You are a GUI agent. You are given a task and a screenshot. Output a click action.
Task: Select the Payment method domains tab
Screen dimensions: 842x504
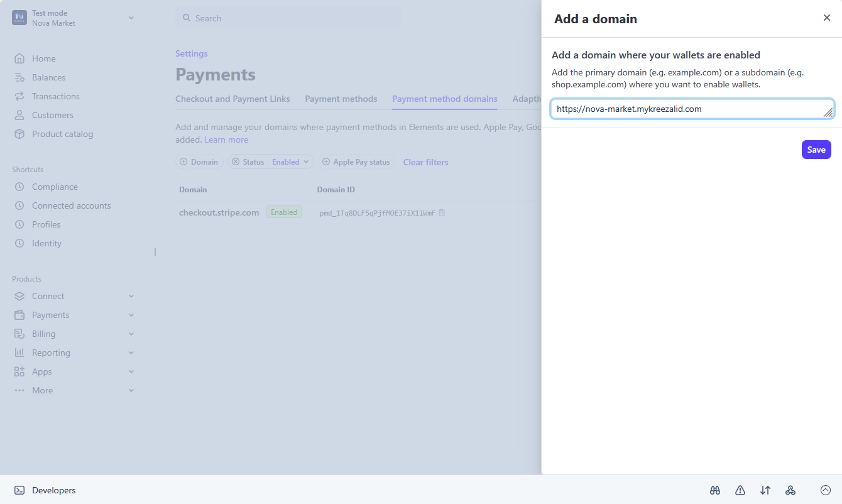tap(445, 99)
